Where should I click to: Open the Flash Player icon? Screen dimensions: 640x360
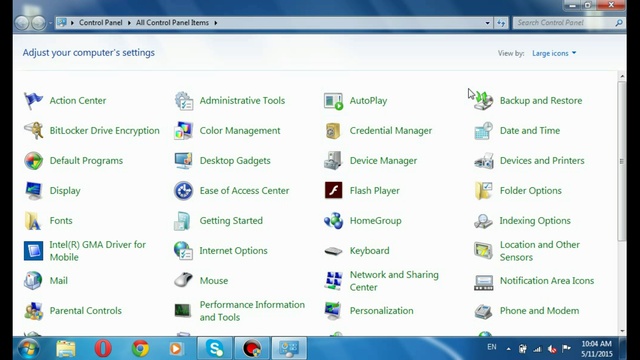[333, 191]
